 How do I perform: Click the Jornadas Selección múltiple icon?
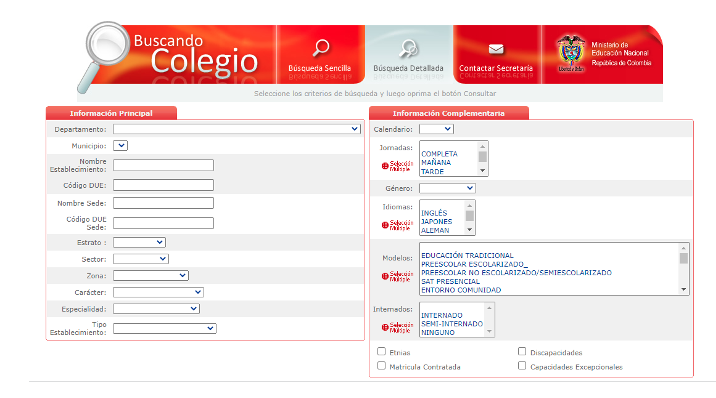[397, 166]
